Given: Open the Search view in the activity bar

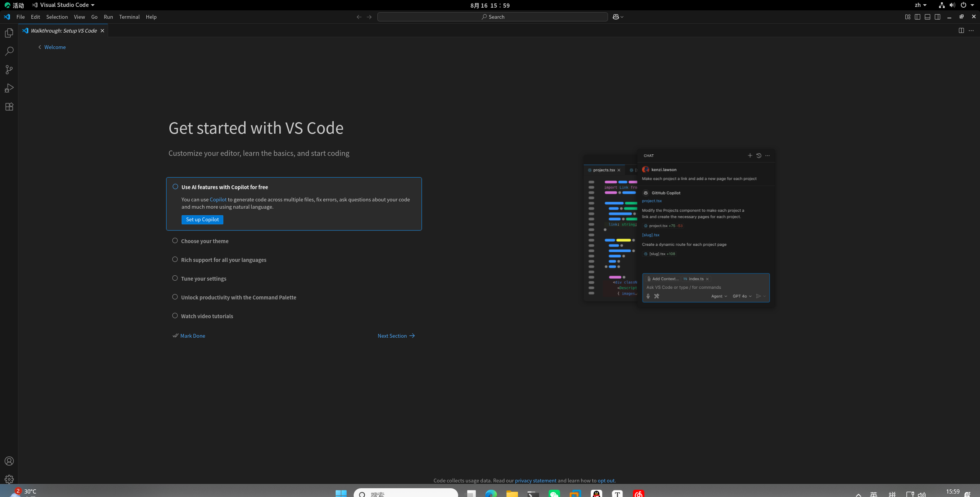Looking at the screenshot, I should (x=9, y=51).
